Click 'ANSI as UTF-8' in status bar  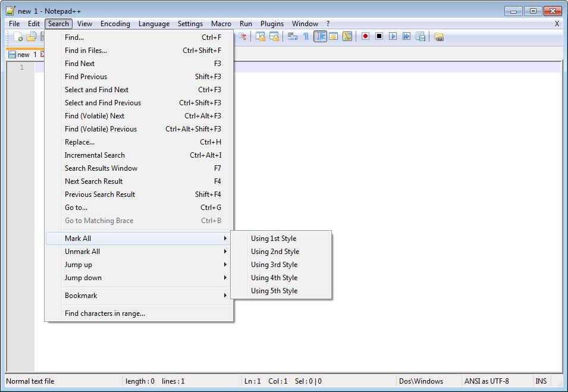pyautogui.click(x=487, y=381)
